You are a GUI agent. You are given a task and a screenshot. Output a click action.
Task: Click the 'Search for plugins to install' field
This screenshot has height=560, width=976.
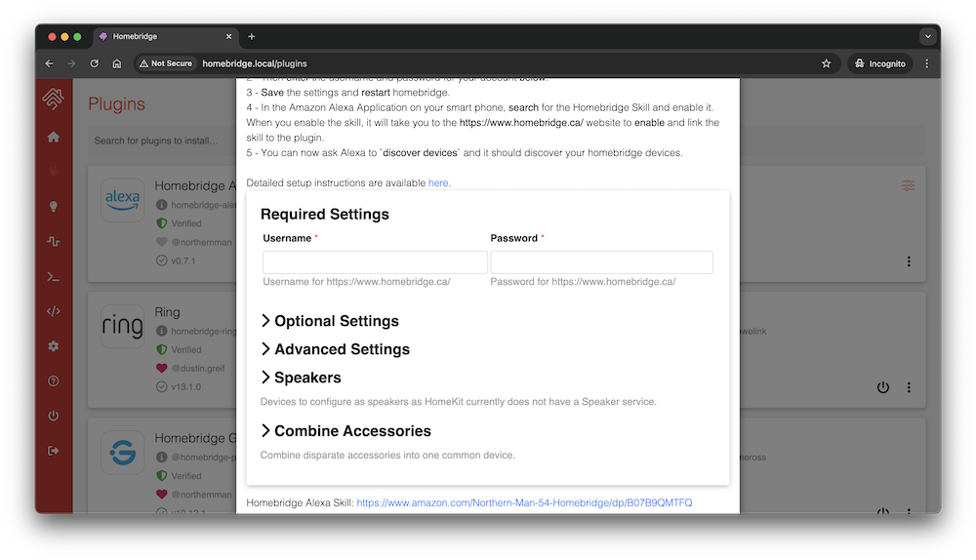162,140
